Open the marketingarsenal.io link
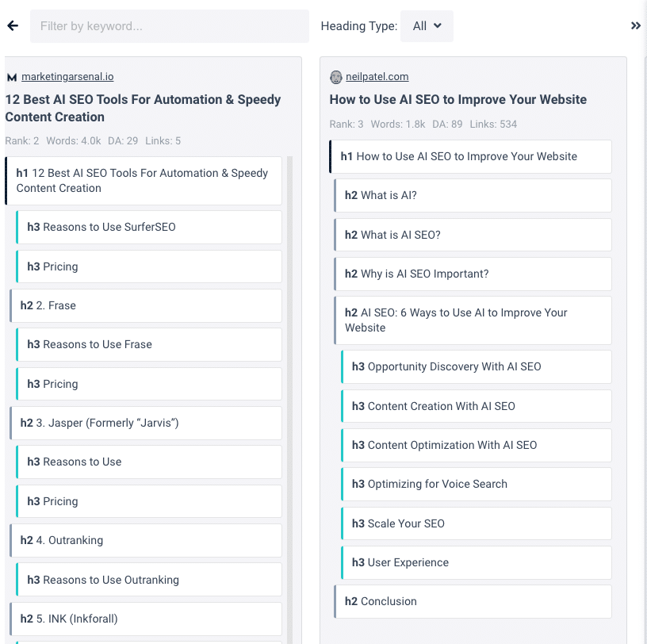 (67, 77)
